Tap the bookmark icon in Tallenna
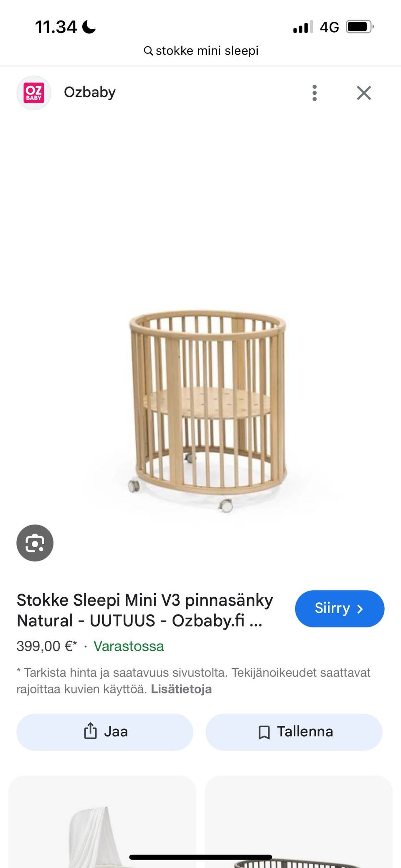401x868 pixels. click(x=264, y=732)
